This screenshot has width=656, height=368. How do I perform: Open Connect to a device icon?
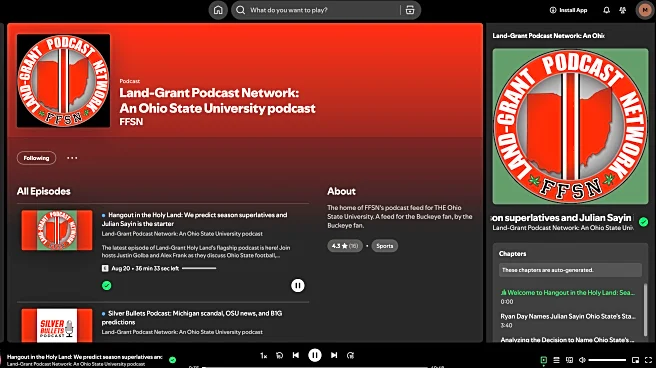click(569, 360)
